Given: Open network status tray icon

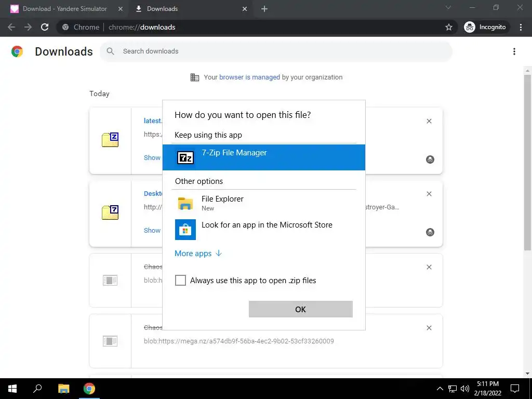Looking at the screenshot, I should coord(453,389).
